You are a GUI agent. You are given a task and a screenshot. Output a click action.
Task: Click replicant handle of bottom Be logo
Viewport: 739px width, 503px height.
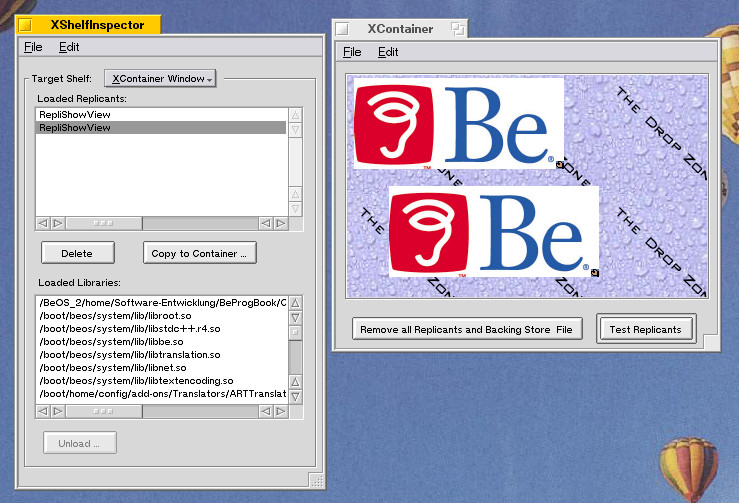[595, 272]
